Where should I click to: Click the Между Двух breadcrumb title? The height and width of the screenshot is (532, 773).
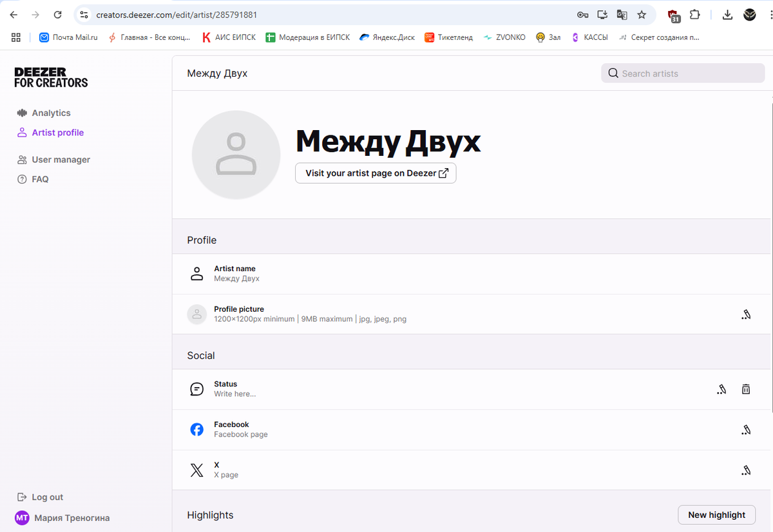click(217, 73)
